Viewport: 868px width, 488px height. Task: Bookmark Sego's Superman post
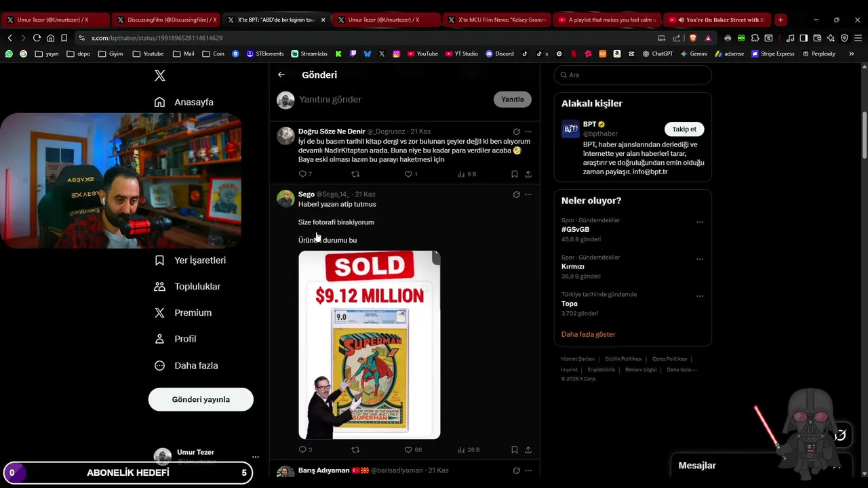click(x=515, y=449)
